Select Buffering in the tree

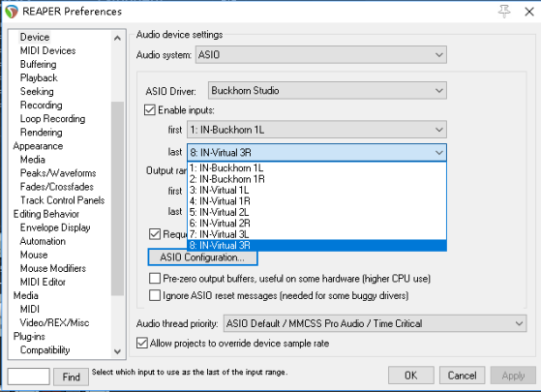tap(39, 64)
